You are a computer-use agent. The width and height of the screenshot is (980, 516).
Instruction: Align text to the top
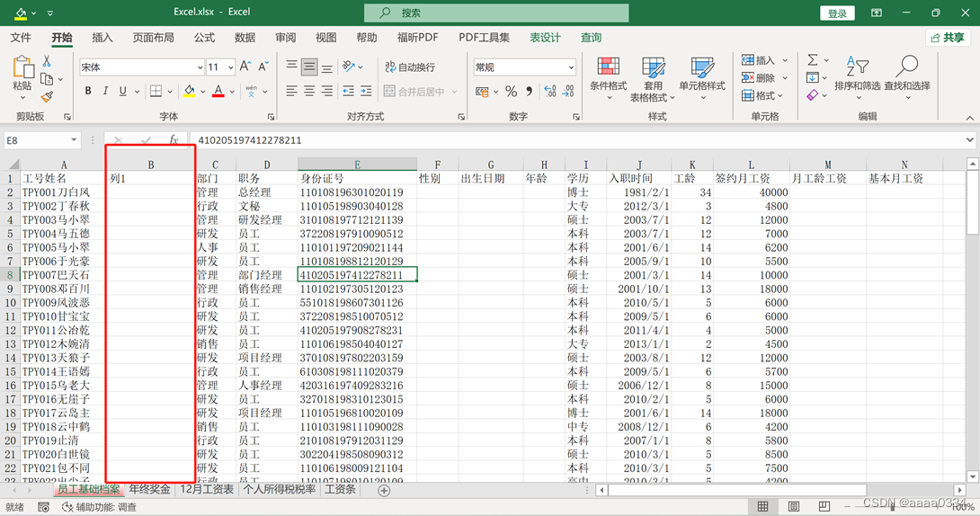click(x=292, y=67)
